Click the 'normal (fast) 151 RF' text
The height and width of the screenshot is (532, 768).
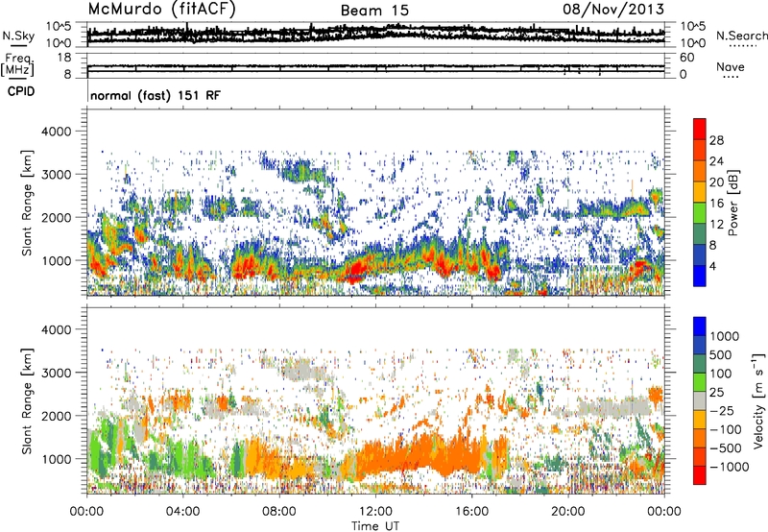156,95
